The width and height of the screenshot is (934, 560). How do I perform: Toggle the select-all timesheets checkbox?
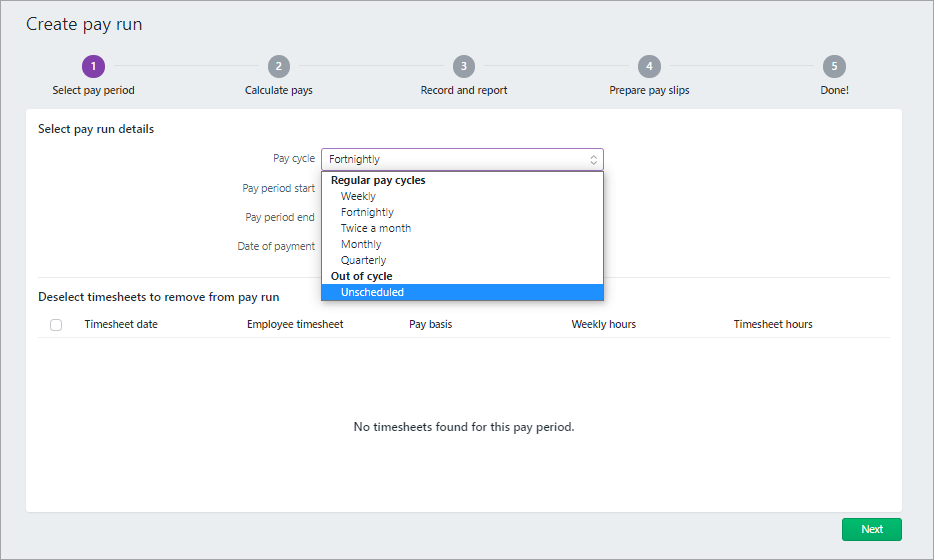click(x=56, y=325)
